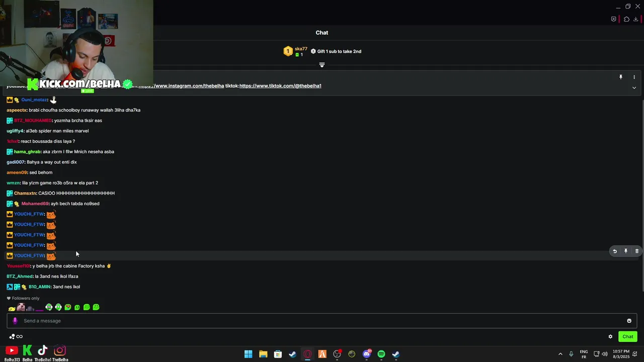Viewport: 644px width, 362px height.
Task: Open the emoji picker in message box
Action: (629, 321)
